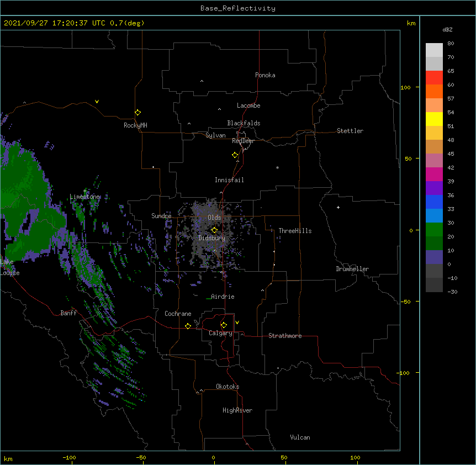Click the purple 10 dBZ color swatch
The width and height of the screenshot is (476, 465).
[434, 257]
